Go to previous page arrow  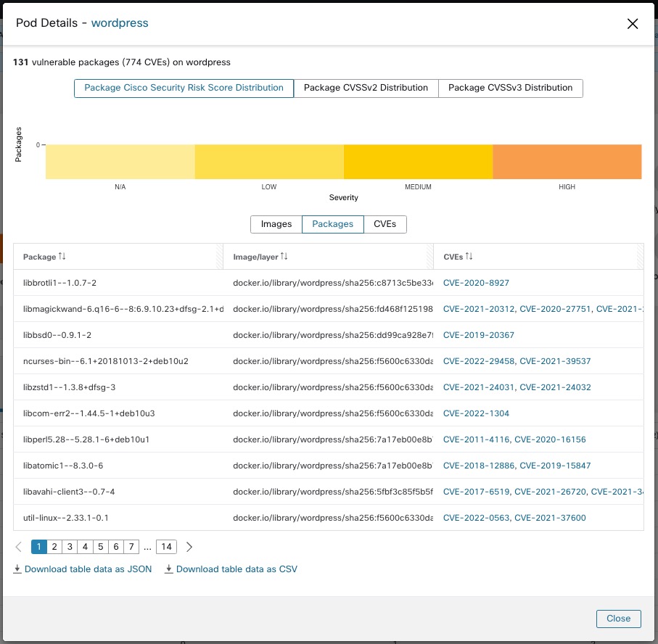pyautogui.click(x=18, y=547)
